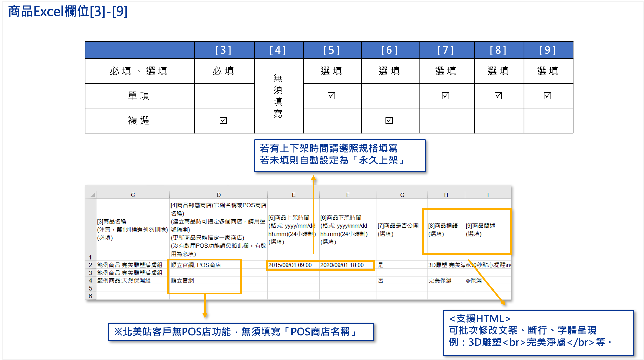Toggle the [5] checkbox in 單項 row

(331, 96)
